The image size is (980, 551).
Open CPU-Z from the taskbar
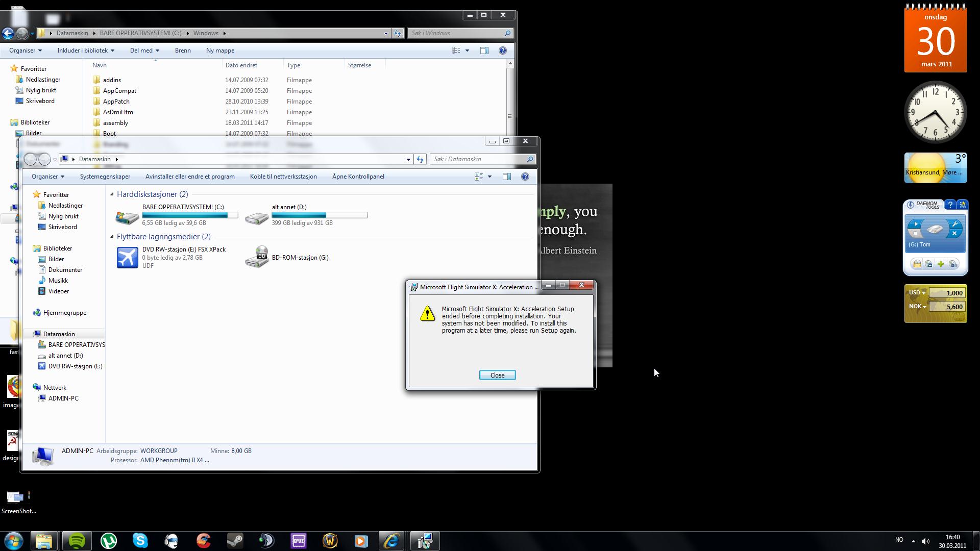pyautogui.click(x=298, y=541)
